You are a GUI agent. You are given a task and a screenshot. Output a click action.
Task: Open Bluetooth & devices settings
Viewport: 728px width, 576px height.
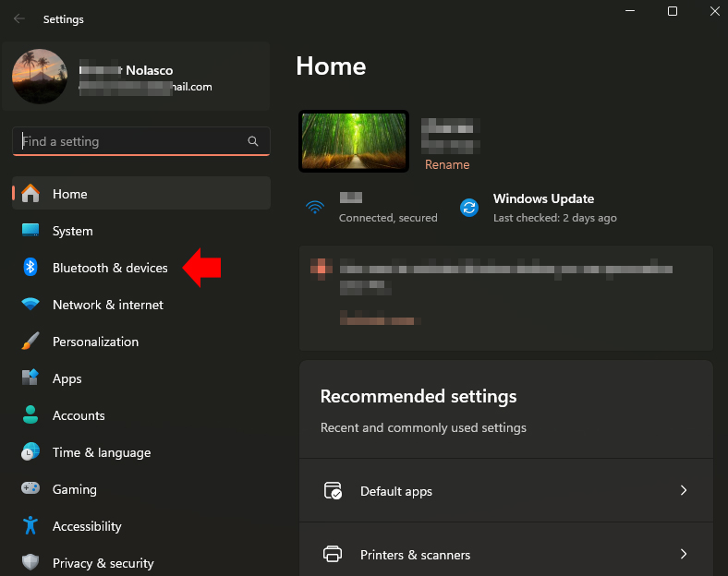point(141,268)
